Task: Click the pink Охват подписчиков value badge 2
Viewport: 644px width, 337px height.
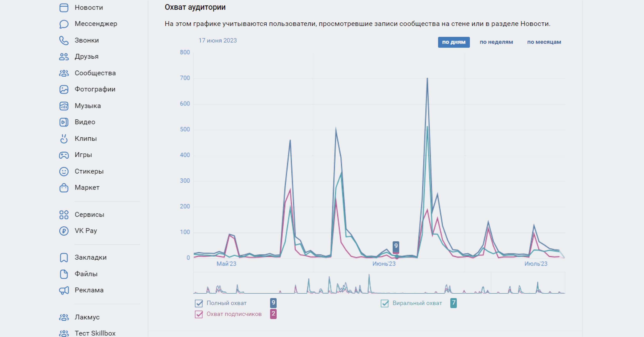Action: [273, 314]
